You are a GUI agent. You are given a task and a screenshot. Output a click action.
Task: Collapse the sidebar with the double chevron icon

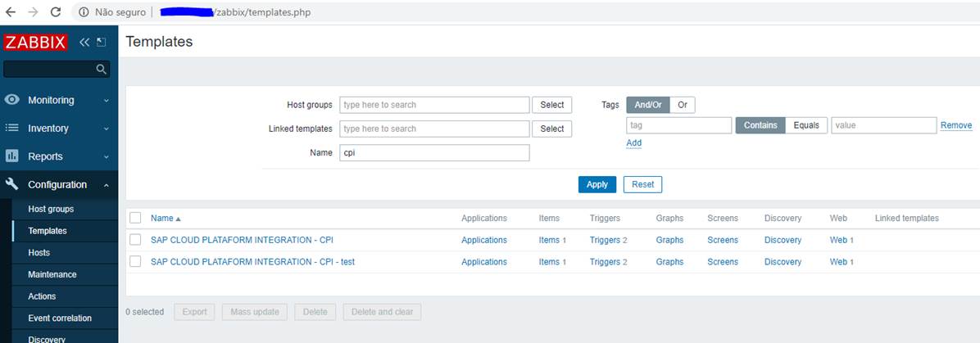pos(84,43)
